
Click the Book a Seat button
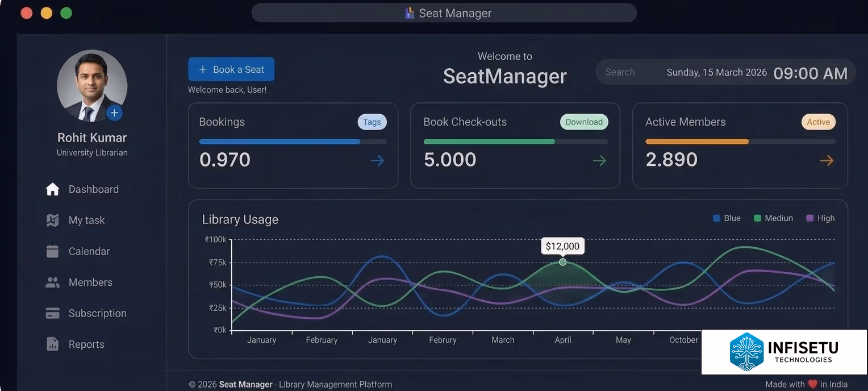click(x=231, y=69)
